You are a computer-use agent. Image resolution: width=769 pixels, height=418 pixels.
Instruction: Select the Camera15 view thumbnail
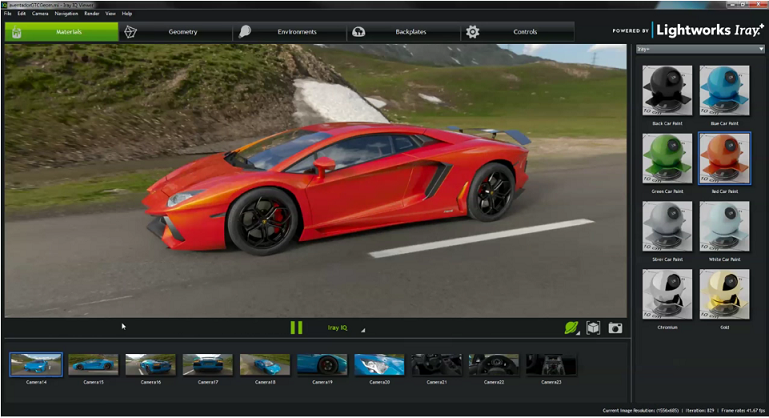pos(93,365)
